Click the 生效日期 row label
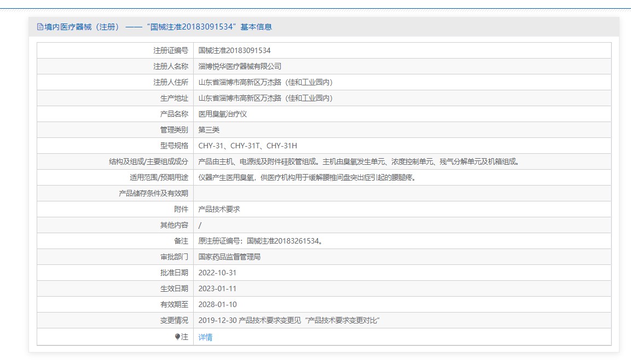Viewport: 631px width, 364px height. click(x=174, y=288)
